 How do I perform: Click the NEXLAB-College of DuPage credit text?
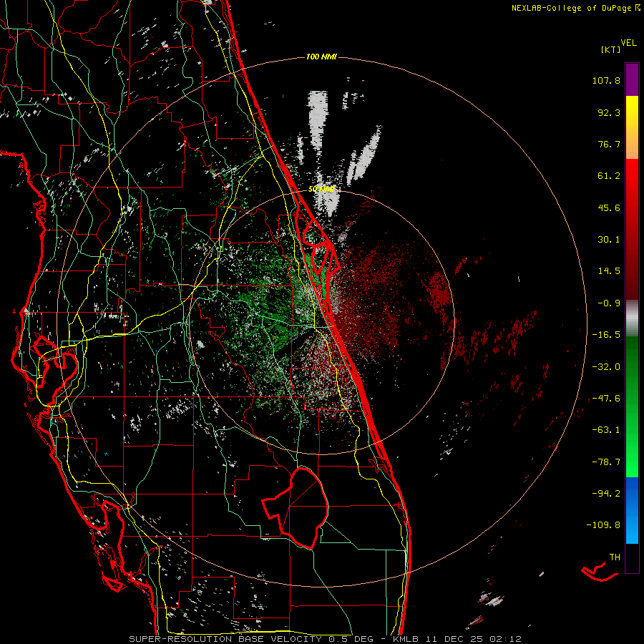[575, 8]
